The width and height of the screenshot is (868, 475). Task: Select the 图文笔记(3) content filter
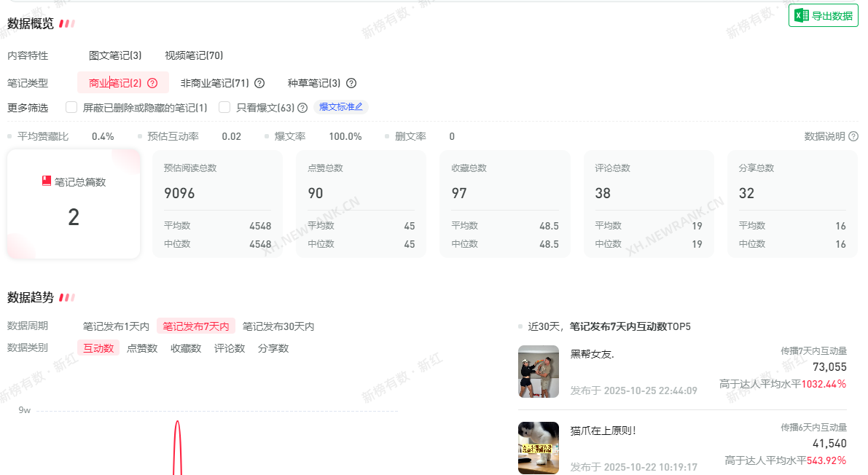[115, 55]
